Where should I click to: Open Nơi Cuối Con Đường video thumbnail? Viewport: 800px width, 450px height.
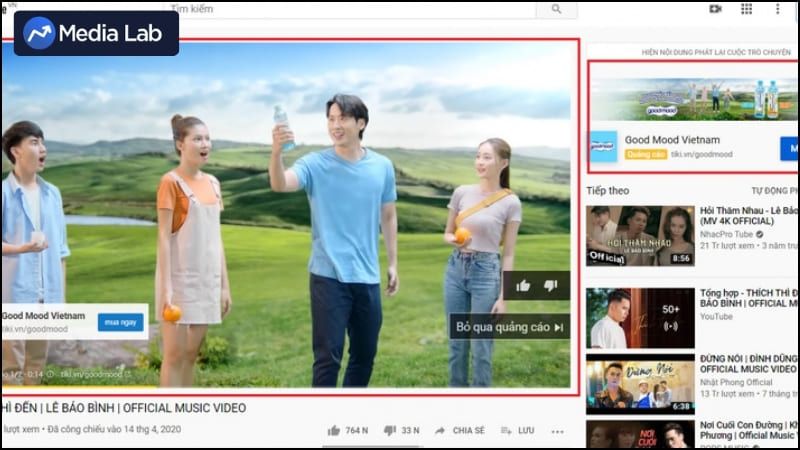[x=640, y=434]
